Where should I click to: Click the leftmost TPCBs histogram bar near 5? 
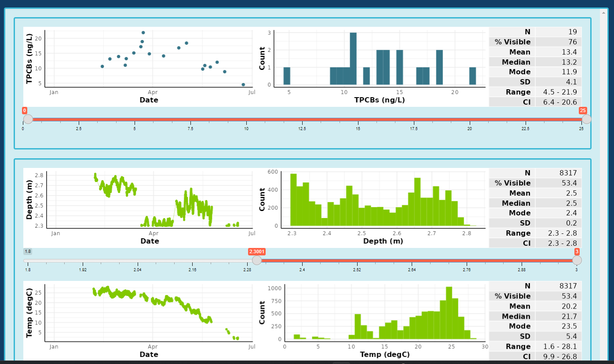287,76
